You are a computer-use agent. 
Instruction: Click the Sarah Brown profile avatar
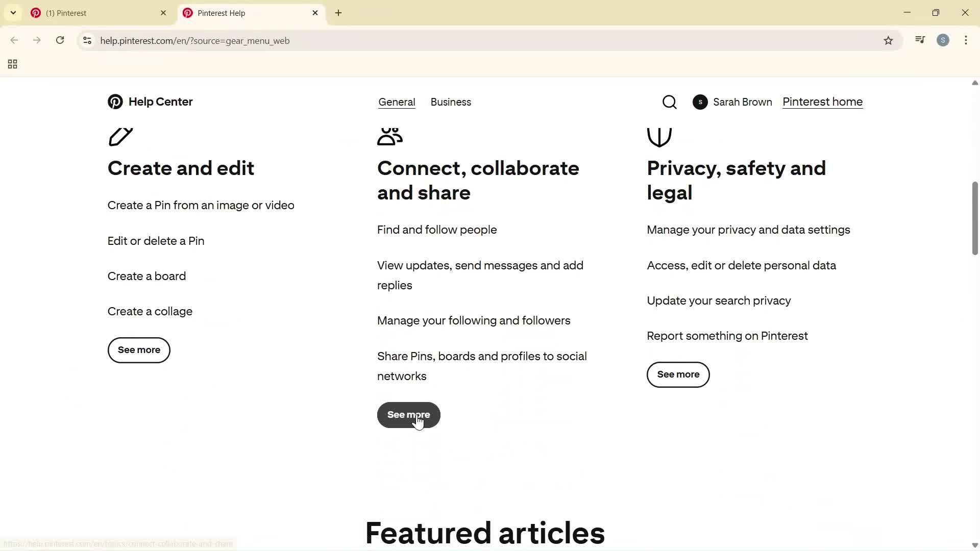(x=700, y=102)
